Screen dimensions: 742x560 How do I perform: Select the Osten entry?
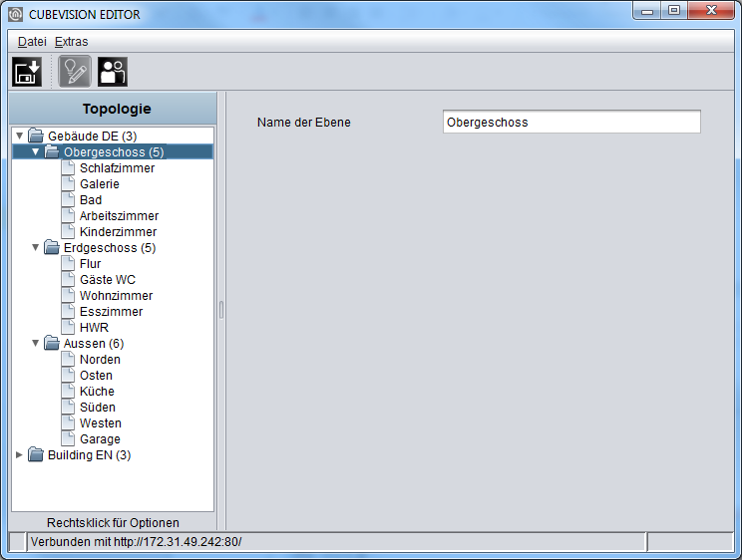pyautogui.click(x=96, y=376)
